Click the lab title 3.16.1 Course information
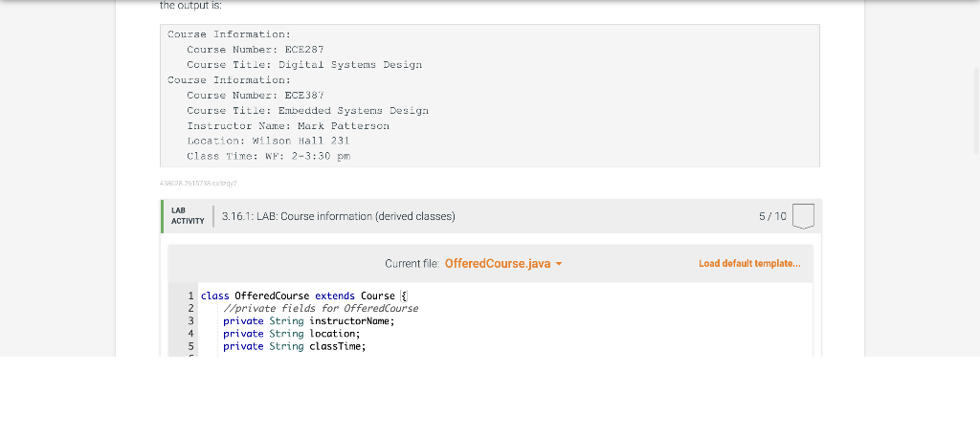Screen dimensions: 980x438 [x=338, y=216]
